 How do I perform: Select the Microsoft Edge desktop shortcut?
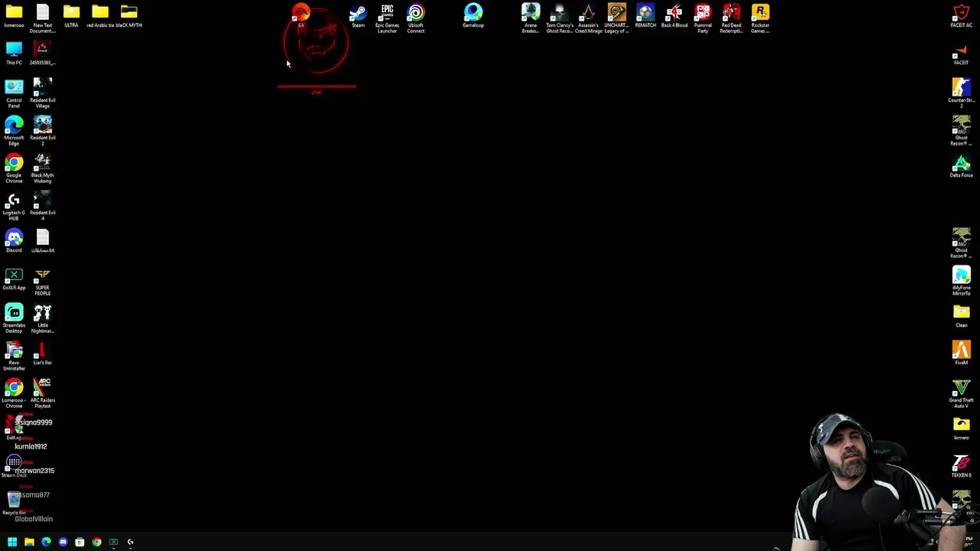(14, 131)
